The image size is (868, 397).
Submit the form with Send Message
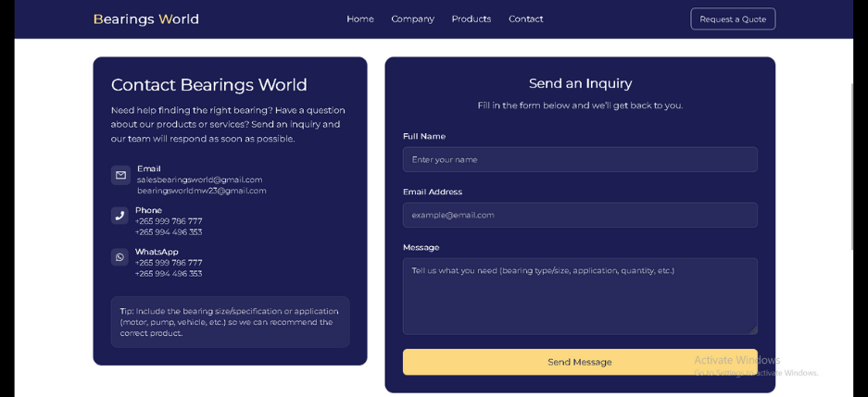[x=579, y=362]
